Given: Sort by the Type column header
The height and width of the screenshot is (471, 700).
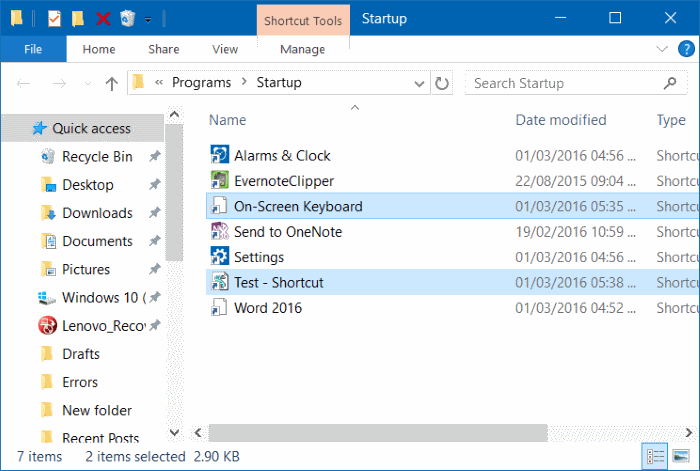Looking at the screenshot, I should tap(671, 120).
